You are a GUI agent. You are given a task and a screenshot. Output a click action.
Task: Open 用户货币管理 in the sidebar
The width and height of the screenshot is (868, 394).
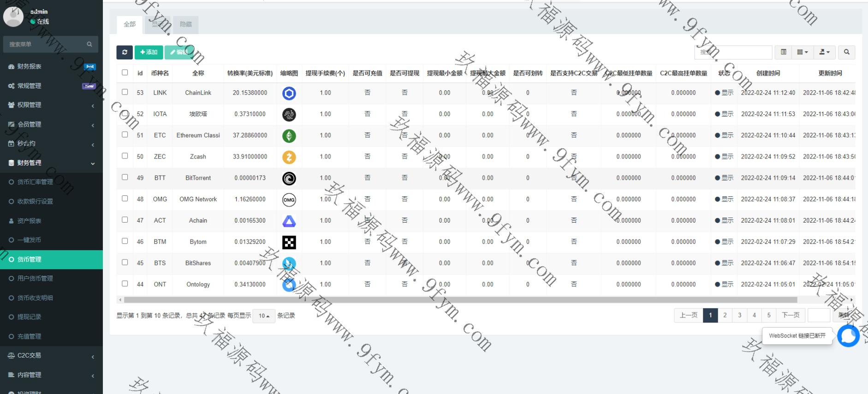(x=35, y=278)
